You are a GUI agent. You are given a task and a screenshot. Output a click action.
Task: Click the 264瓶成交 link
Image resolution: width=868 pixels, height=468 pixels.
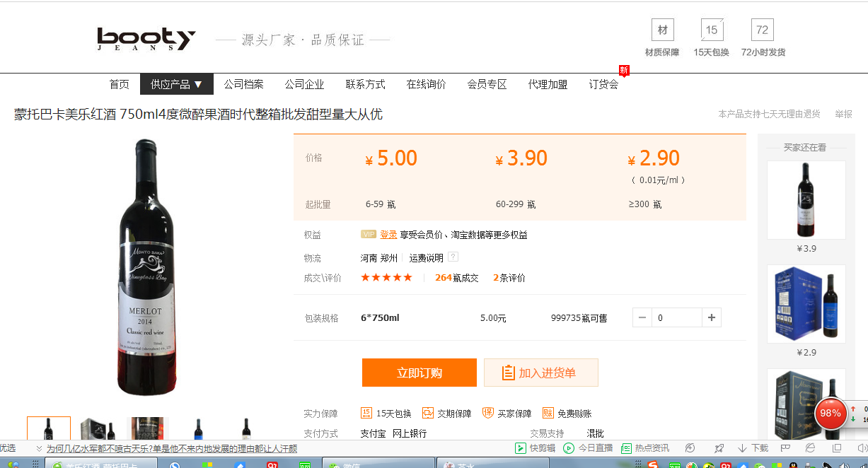[x=457, y=278]
